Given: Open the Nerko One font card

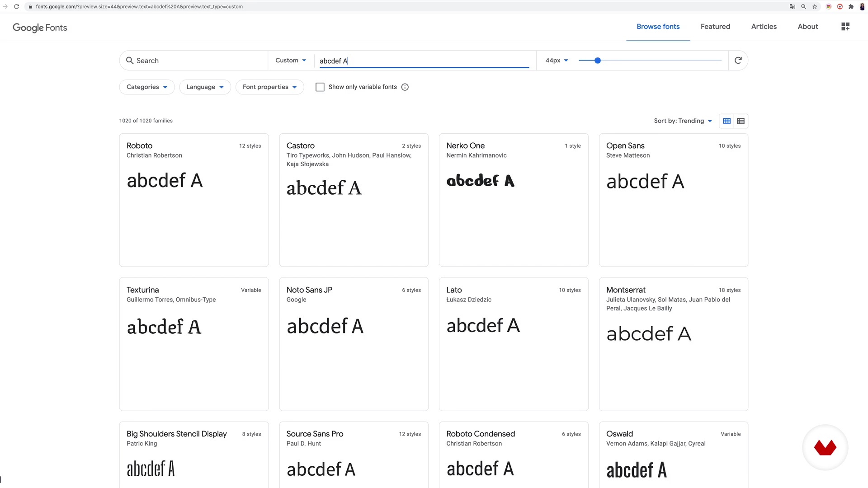Looking at the screenshot, I should [x=514, y=200].
